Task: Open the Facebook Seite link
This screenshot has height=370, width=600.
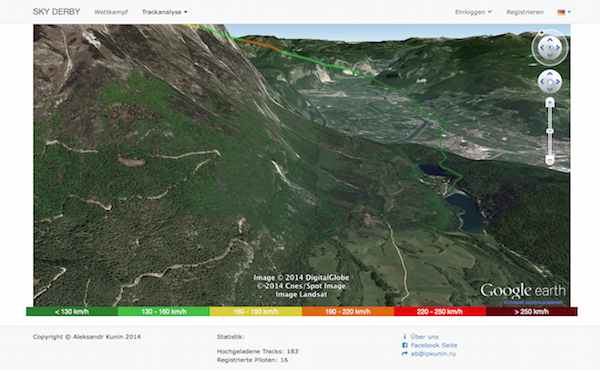Action: click(x=434, y=345)
